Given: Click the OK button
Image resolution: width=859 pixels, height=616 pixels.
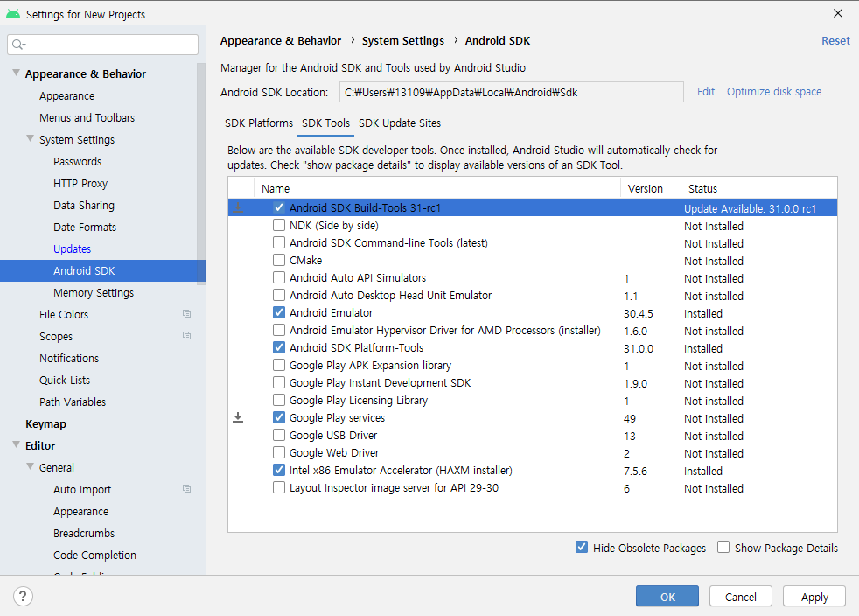Looking at the screenshot, I should tap(667, 596).
